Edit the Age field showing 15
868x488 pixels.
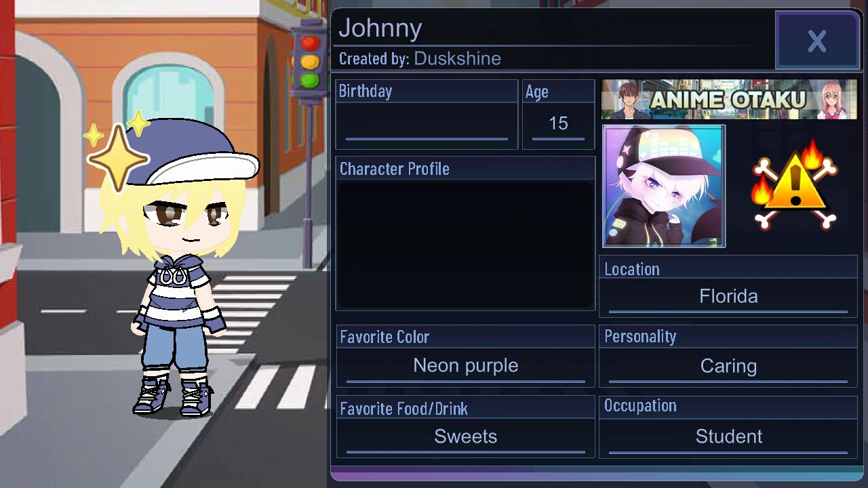pos(558,125)
